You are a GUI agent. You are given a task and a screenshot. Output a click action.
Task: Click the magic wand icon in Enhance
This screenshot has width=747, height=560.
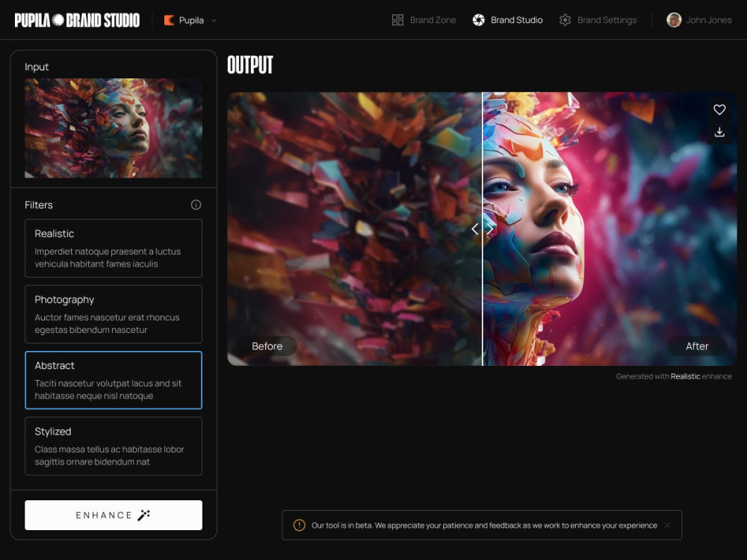[x=144, y=515]
